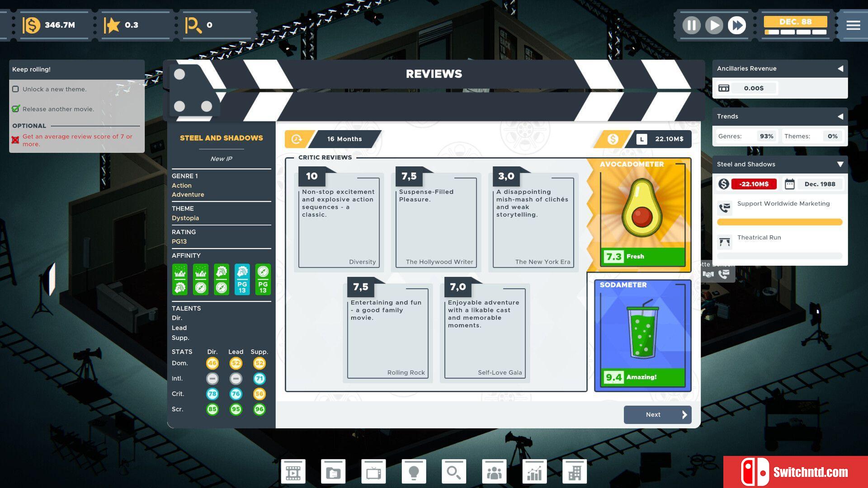Click the star reputation icon
868x488 pixels.
point(112,25)
